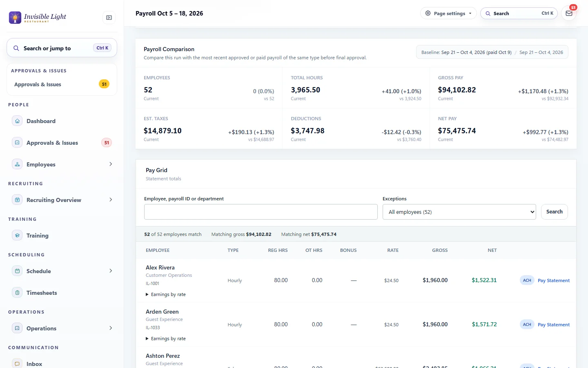Click the red 51 badge beside Approvals & Issues
588x368 pixels.
click(107, 143)
